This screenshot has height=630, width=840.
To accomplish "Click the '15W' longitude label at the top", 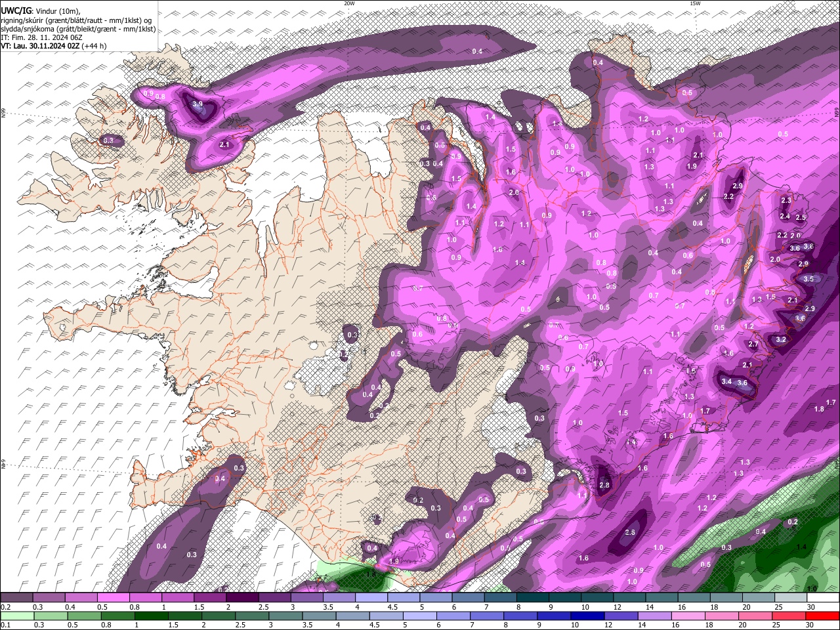I will coord(695,3).
